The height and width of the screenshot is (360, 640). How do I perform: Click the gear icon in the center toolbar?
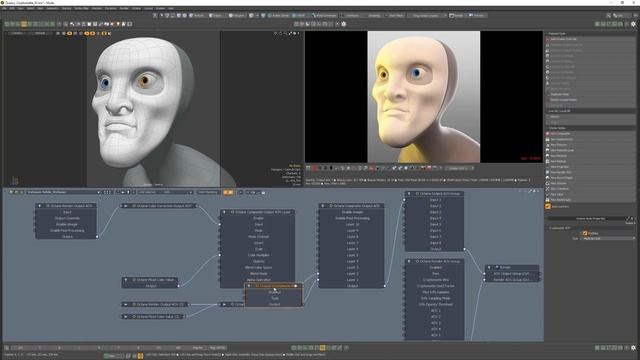344,24
